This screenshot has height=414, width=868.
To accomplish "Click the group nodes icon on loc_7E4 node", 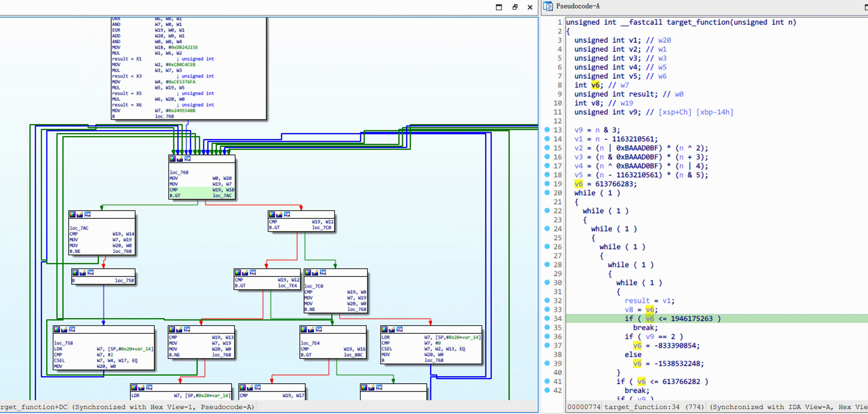I will tap(318, 330).
